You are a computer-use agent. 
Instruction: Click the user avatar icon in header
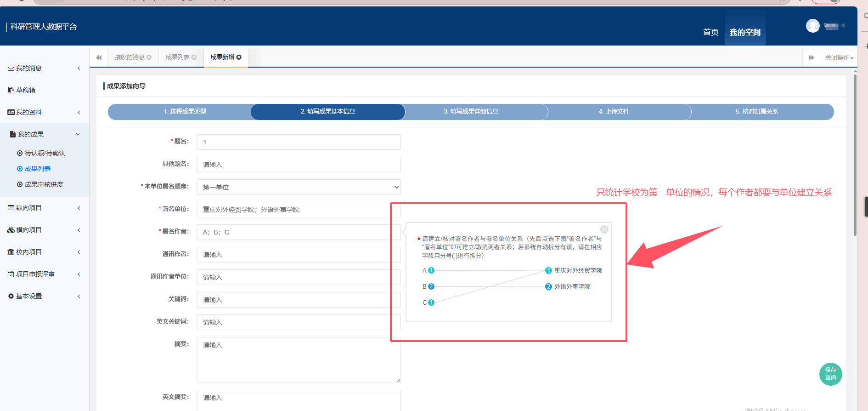click(812, 26)
